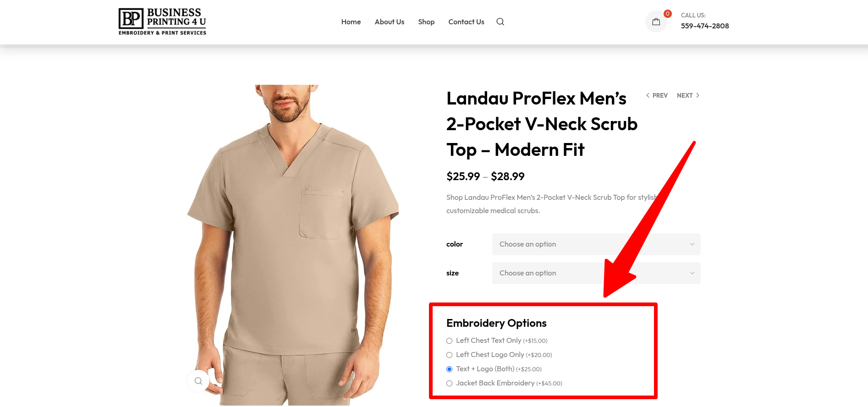Screen dimensions: 868x407
Task: Open the Shop menu item
Action: coord(426,22)
